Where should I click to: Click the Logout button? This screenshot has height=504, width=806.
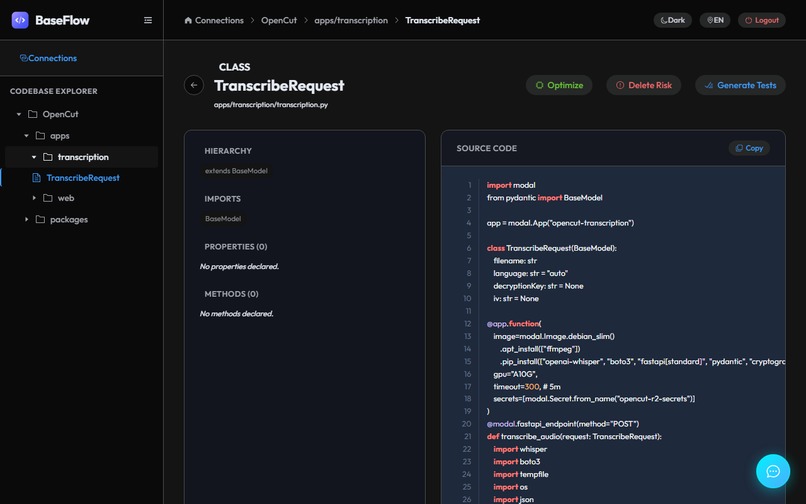762,20
